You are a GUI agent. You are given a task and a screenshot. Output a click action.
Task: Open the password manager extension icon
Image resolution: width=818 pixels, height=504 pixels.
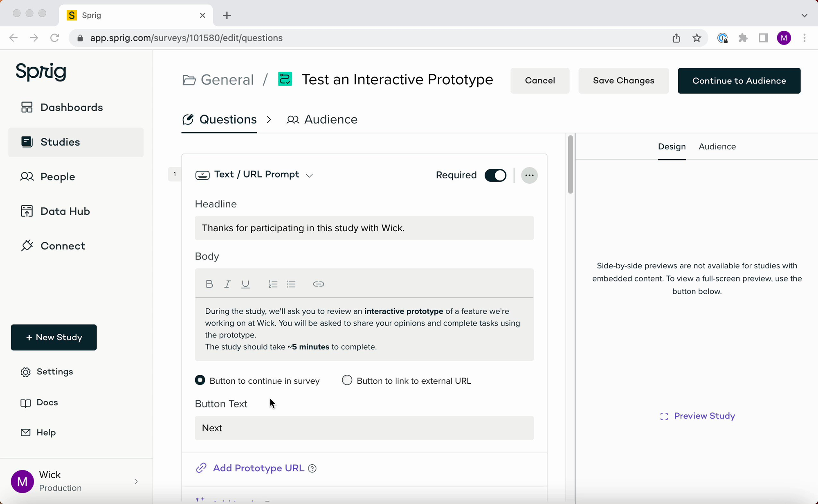[722, 38]
